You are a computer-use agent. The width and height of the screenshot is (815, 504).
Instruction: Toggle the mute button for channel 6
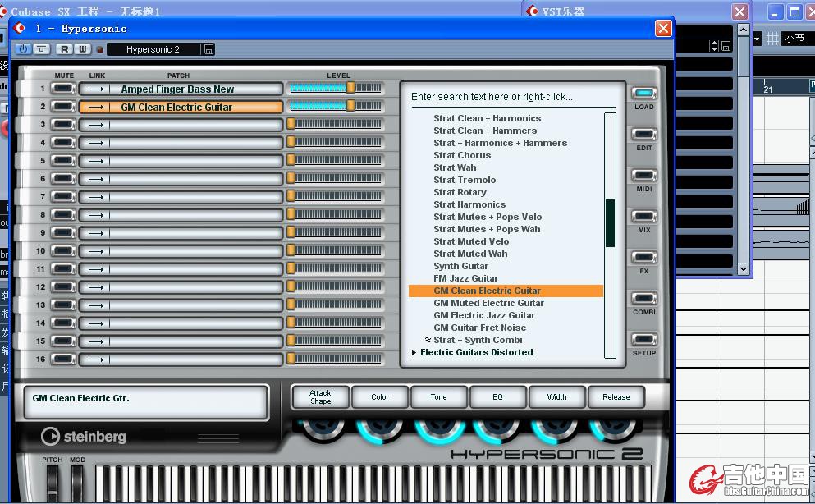(63, 179)
